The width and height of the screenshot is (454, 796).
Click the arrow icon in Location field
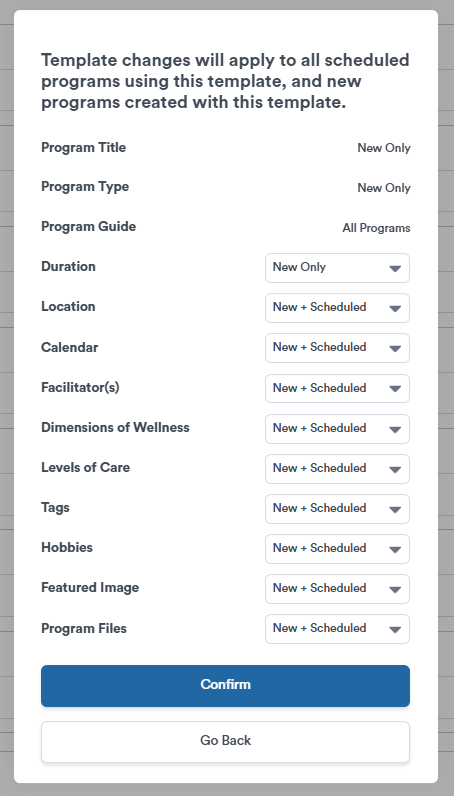click(x=395, y=309)
